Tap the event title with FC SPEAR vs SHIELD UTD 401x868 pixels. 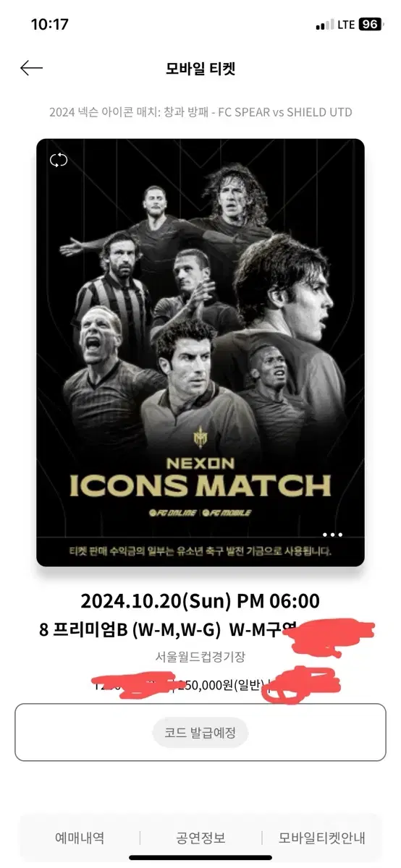pos(200,112)
